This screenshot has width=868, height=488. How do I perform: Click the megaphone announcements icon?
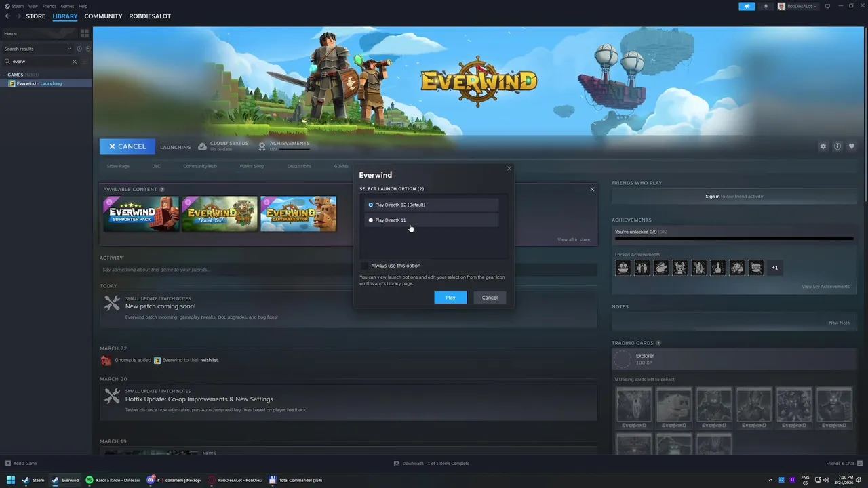[747, 6]
